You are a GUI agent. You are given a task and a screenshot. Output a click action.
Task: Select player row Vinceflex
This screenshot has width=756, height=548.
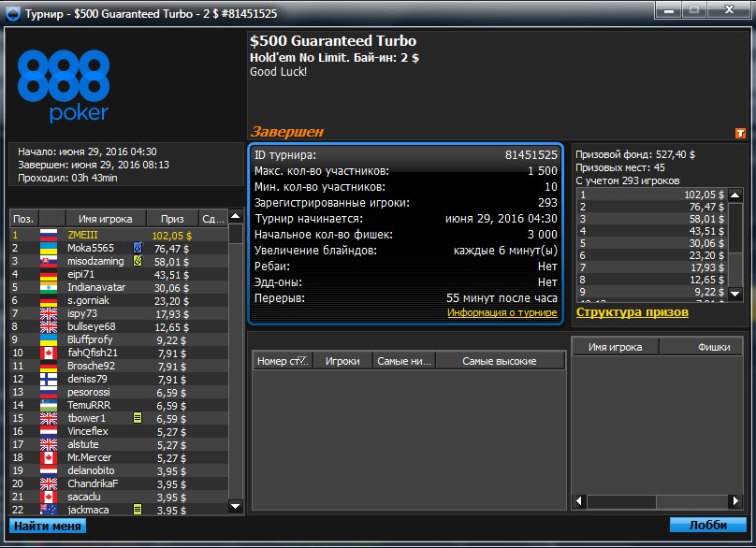[119, 431]
